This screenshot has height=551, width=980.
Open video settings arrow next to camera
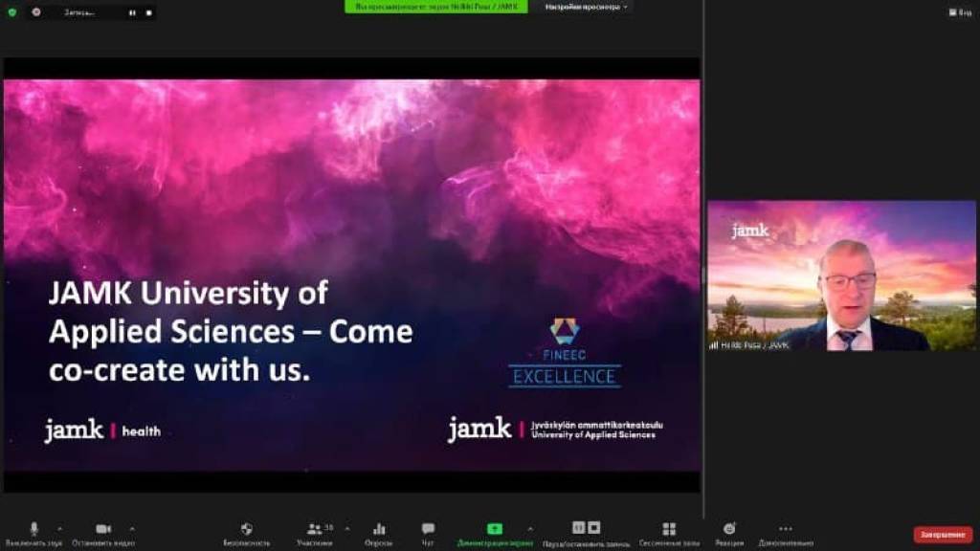[132, 528]
